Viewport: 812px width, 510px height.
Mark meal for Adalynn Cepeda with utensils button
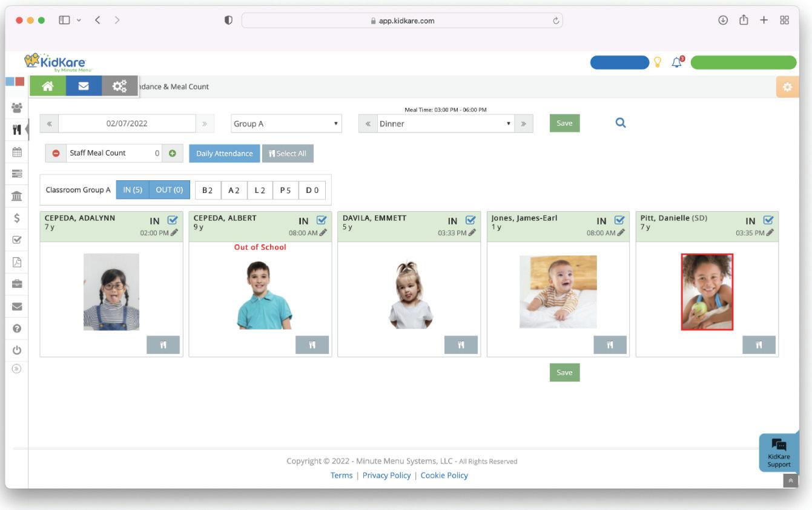pos(163,345)
